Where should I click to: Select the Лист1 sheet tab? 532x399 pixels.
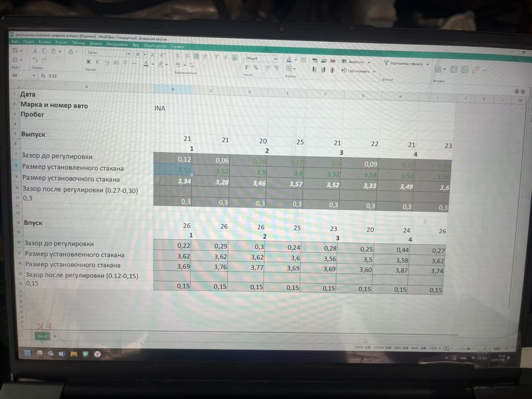click(42, 336)
